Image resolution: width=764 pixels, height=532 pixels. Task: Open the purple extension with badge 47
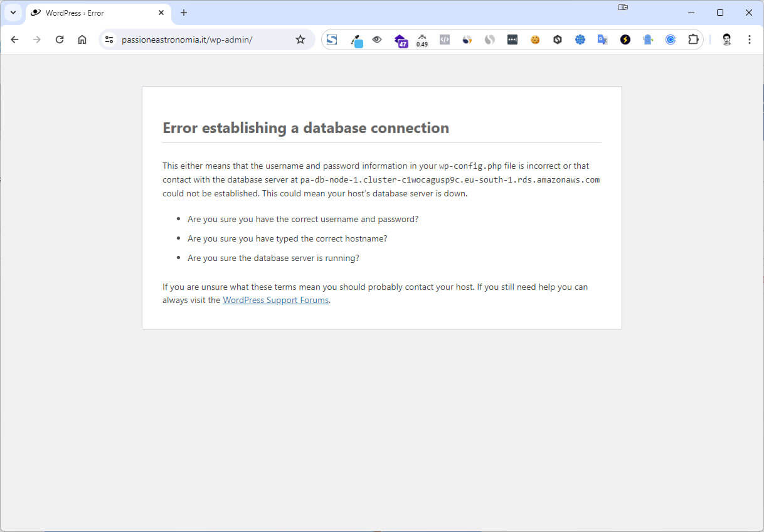[x=400, y=41]
